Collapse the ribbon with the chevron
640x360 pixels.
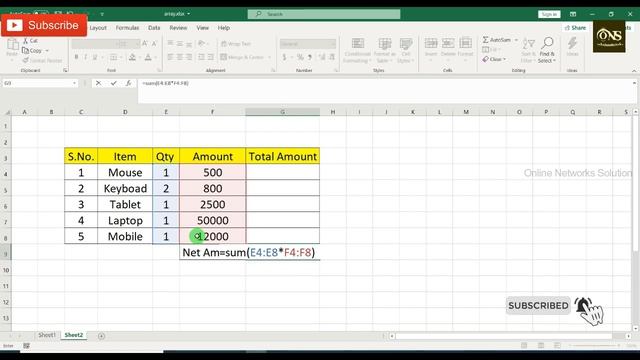coord(634,71)
